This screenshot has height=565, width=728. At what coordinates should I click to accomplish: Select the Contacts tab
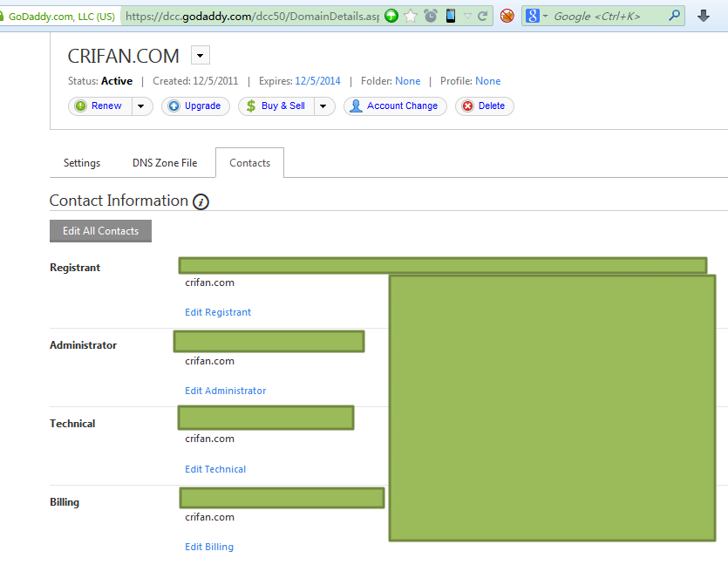[249, 163]
